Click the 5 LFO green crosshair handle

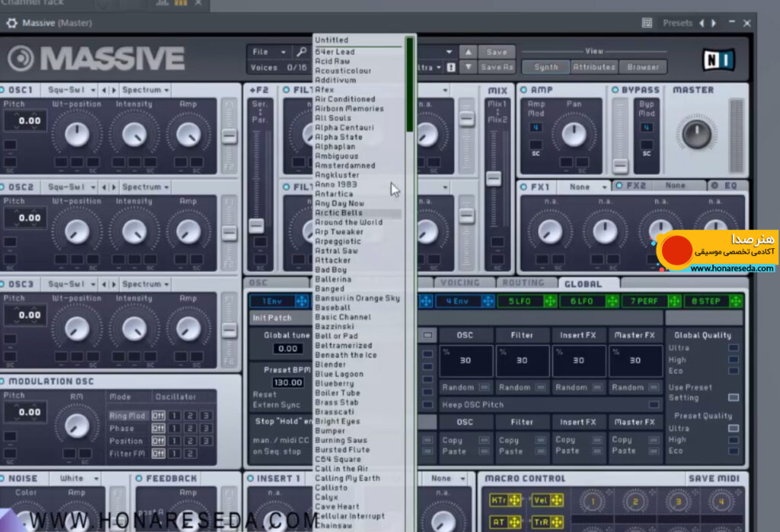[550, 301]
